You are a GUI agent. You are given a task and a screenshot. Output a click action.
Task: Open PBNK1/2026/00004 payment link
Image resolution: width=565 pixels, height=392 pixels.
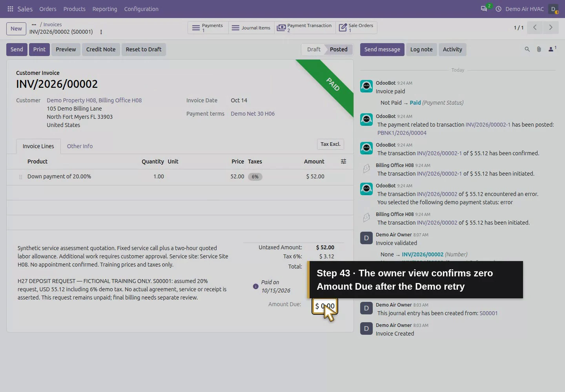click(x=402, y=133)
